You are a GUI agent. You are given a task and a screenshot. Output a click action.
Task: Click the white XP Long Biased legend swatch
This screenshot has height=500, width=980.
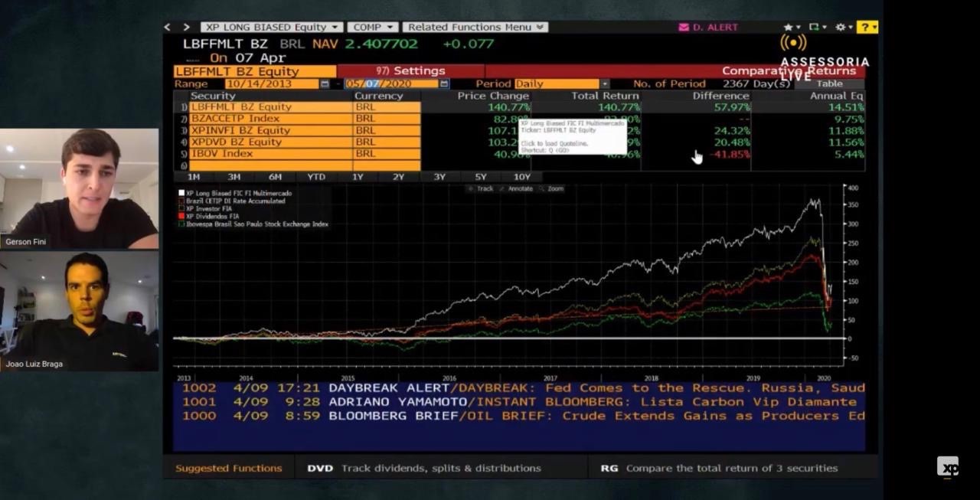[181, 194]
